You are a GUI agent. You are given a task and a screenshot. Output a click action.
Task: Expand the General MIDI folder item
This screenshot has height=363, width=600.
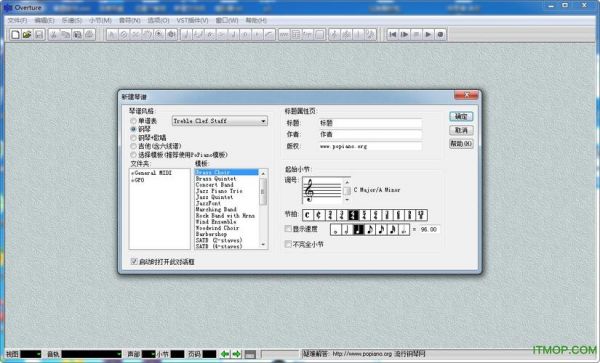click(x=152, y=173)
